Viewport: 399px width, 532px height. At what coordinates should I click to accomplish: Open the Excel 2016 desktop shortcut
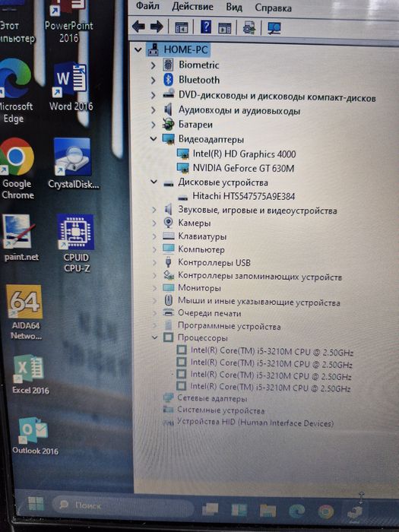[30, 374]
